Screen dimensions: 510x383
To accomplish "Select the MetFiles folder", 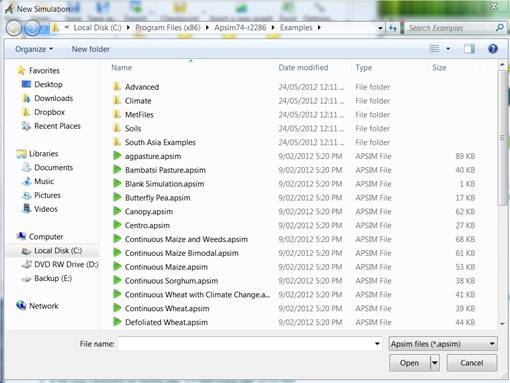I will pyautogui.click(x=139, y=114).
